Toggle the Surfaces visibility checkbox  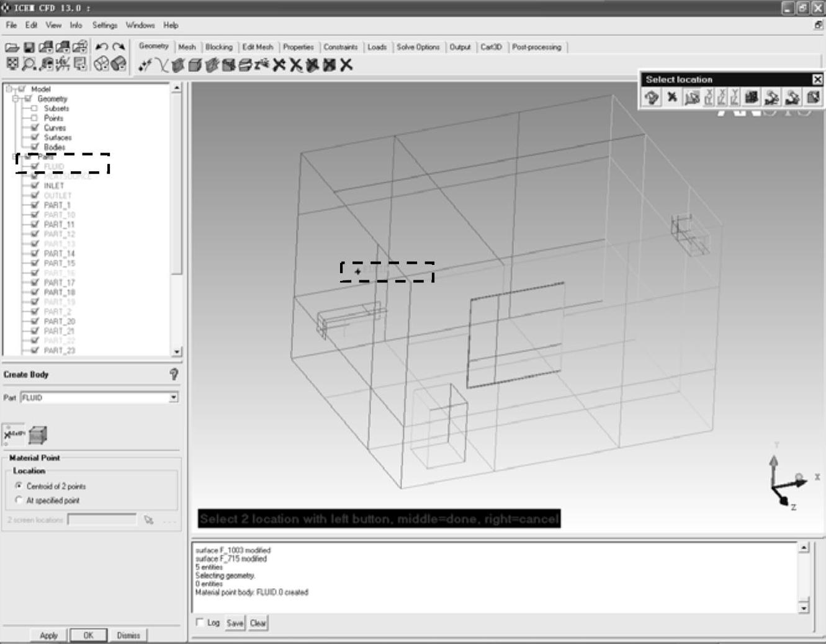point(34,137)
